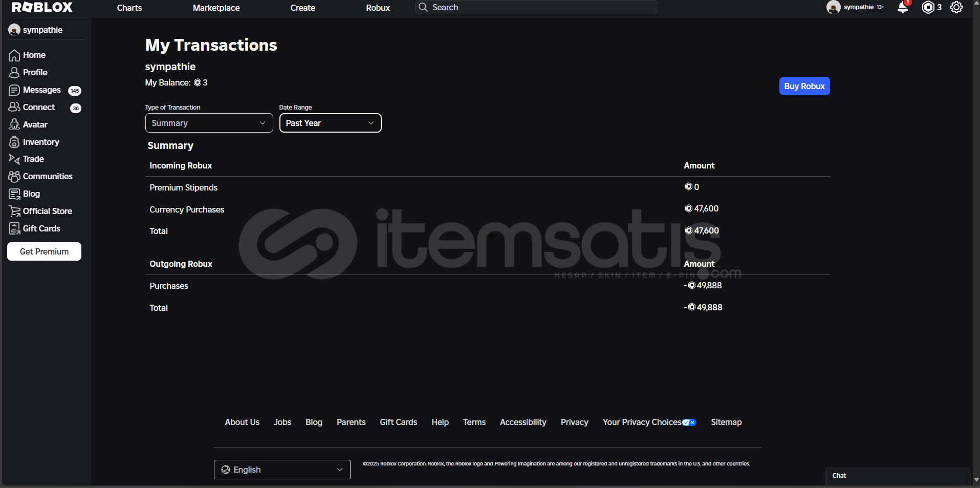This screenshot has width=980, height=488.
Task: Click the Buy Robux button
Action: (x=804, y=86)
